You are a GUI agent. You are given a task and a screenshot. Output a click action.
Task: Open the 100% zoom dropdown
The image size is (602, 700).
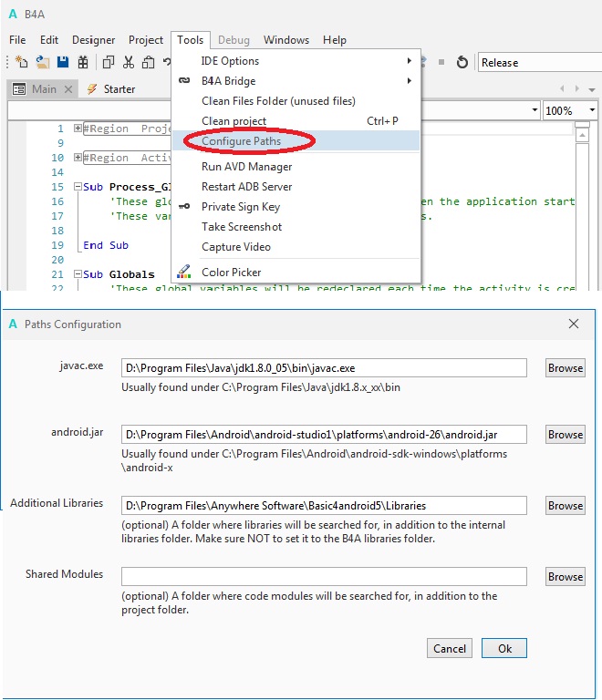[571, 110]
